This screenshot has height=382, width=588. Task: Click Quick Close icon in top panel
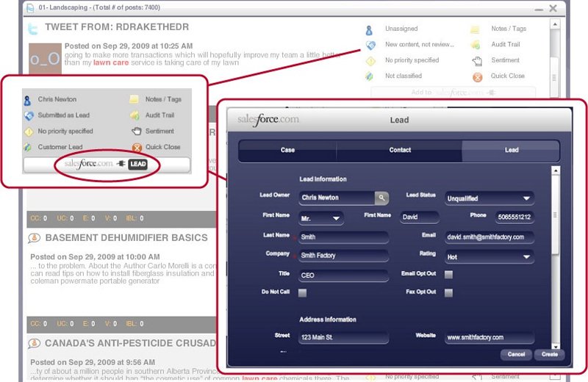[477, 77]
